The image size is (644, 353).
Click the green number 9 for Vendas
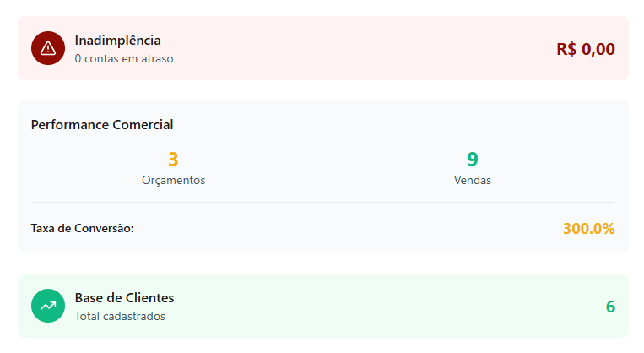(473, 160)
